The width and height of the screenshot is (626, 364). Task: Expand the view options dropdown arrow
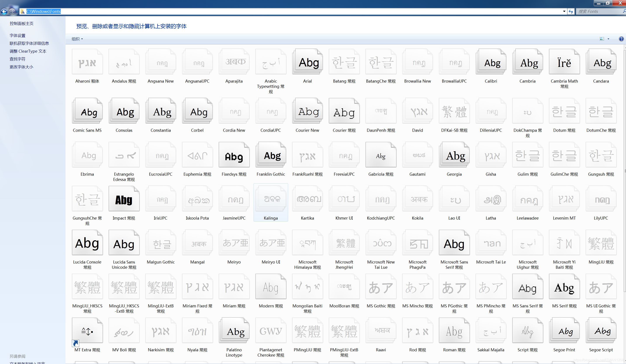point(608,39)
